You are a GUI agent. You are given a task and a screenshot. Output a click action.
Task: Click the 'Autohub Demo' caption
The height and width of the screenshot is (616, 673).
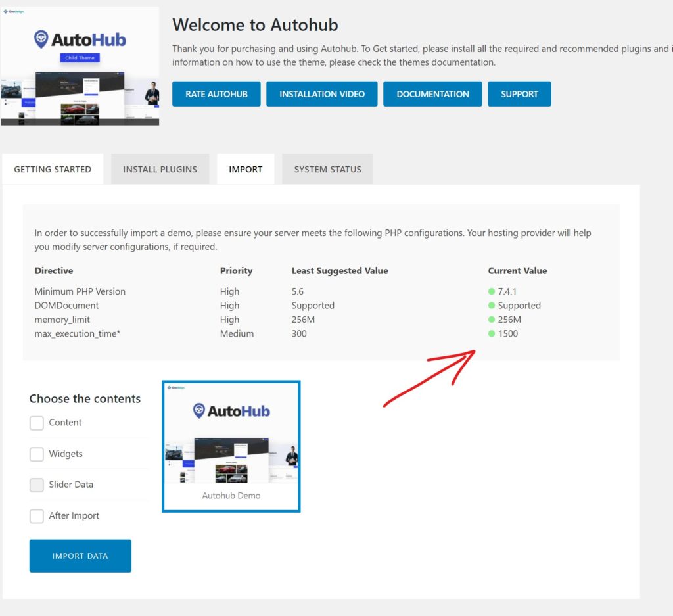(x=231, y=496)
